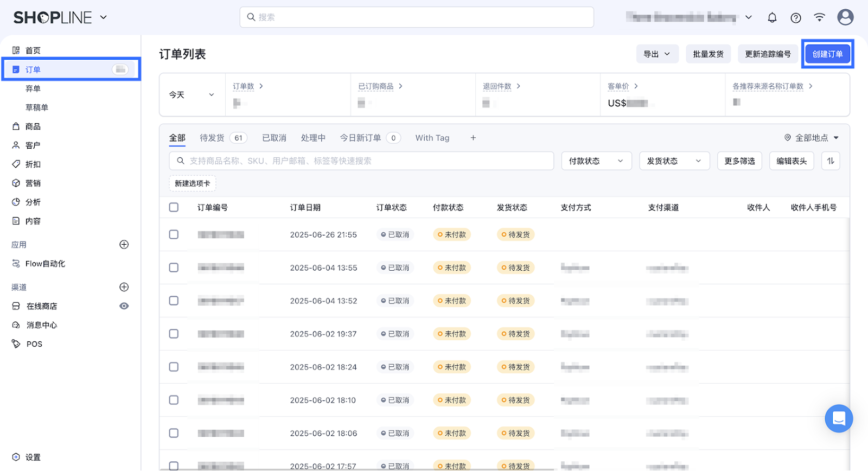868x471 pixels.
Task: Click the sort order icon beside 编辑表头
Action: (831, 161)
